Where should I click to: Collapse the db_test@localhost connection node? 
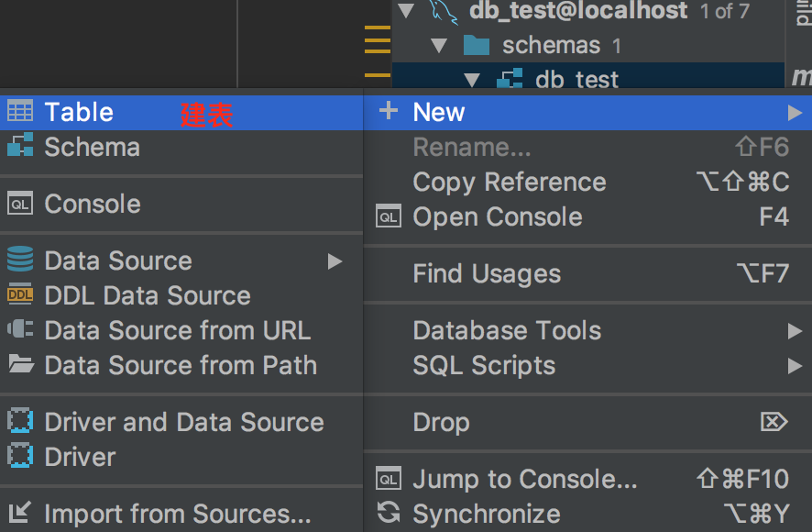coord(407,11)
